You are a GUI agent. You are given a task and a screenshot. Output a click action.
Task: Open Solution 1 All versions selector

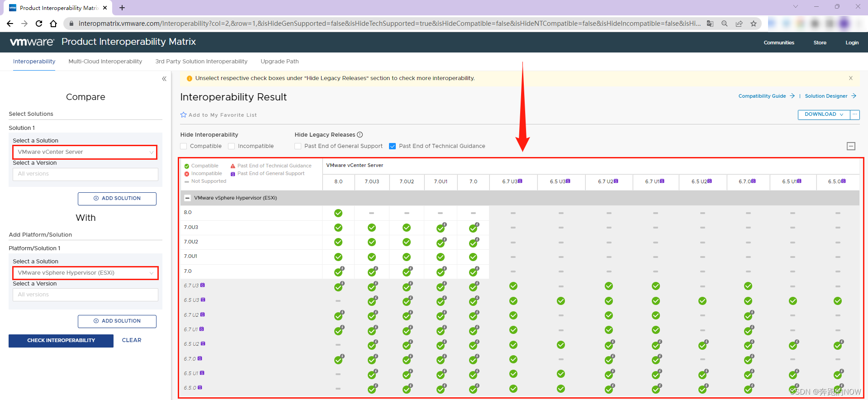[x=85, y=174]
